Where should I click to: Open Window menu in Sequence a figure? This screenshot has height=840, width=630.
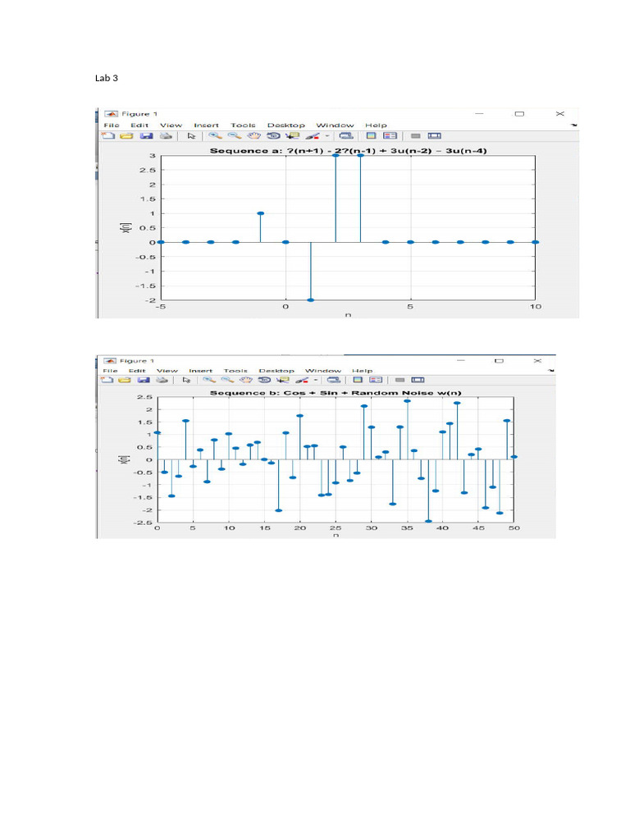coord(335,126)
